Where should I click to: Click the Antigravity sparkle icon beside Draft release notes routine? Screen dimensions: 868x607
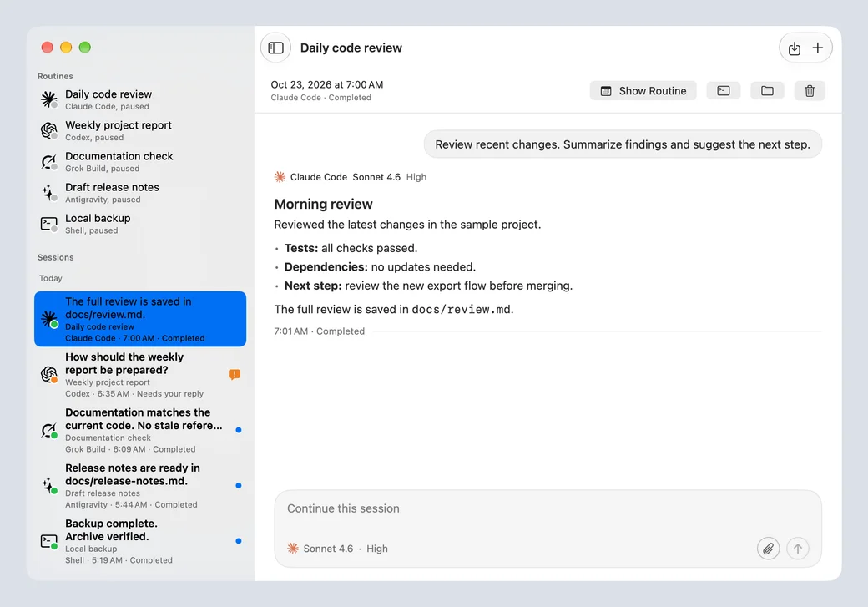(x=48, y=193)
